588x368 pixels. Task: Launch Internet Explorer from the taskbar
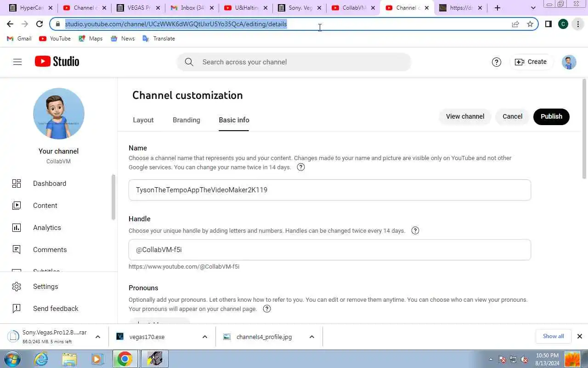(x=41, y=359)
